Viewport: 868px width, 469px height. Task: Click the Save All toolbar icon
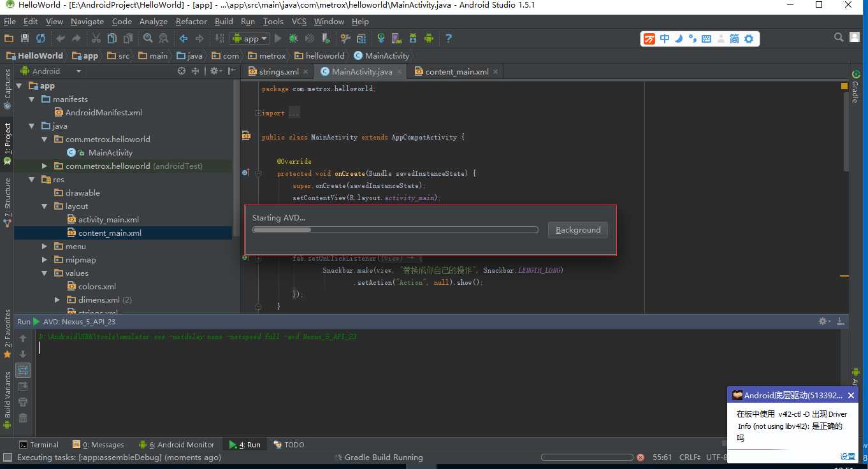point(25,38)
